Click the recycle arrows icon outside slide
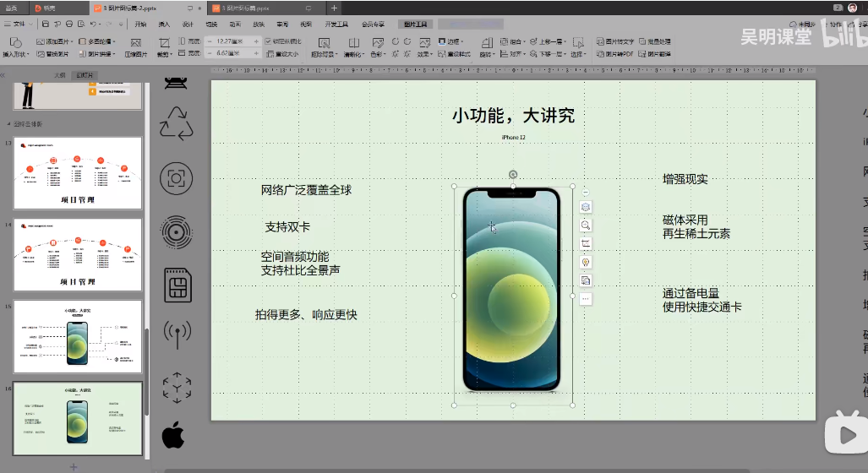This screenshot has height=473, width=868. pyautogui.click(x=176, y=123)
